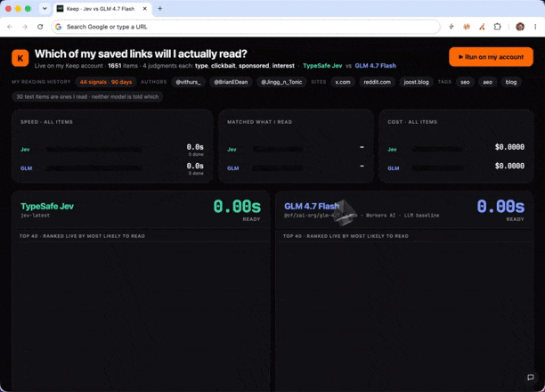Go forward with browser forward arrow
Screen dimensions: 545x392
click(25, 27)
